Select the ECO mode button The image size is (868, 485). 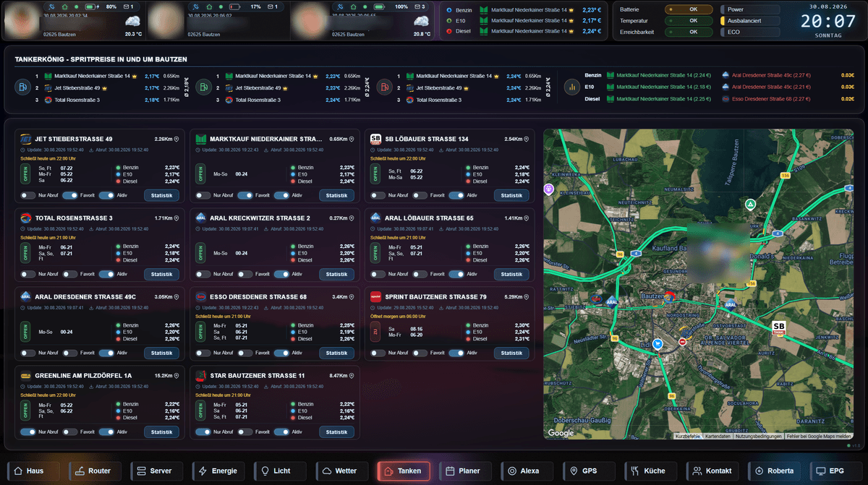point(750,32)
